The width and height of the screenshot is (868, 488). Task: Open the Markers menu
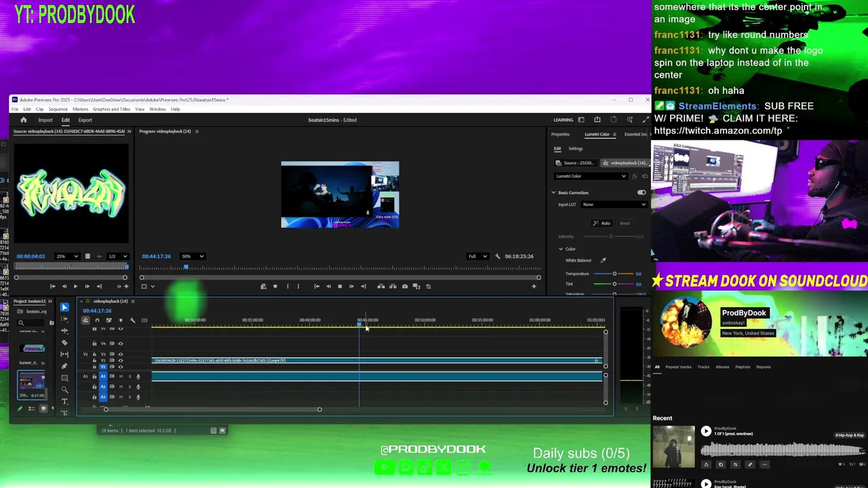tap(80, 109)
